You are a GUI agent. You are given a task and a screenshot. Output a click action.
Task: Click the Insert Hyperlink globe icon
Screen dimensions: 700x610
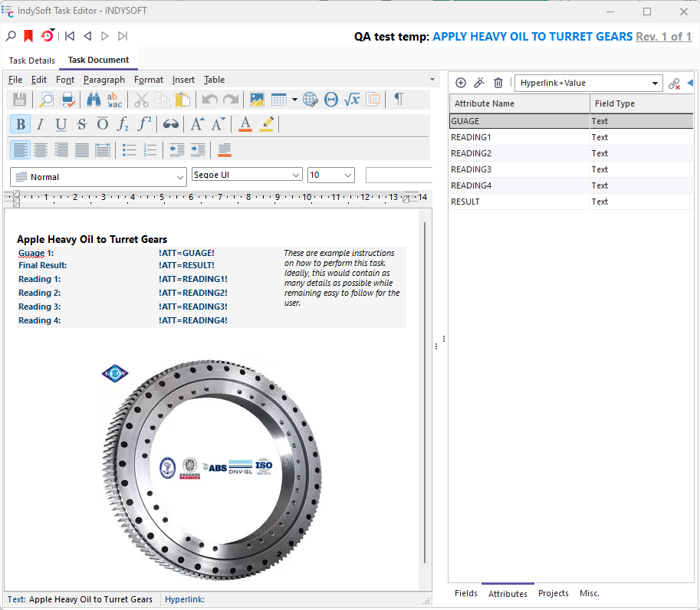click(x=310, y=100)
